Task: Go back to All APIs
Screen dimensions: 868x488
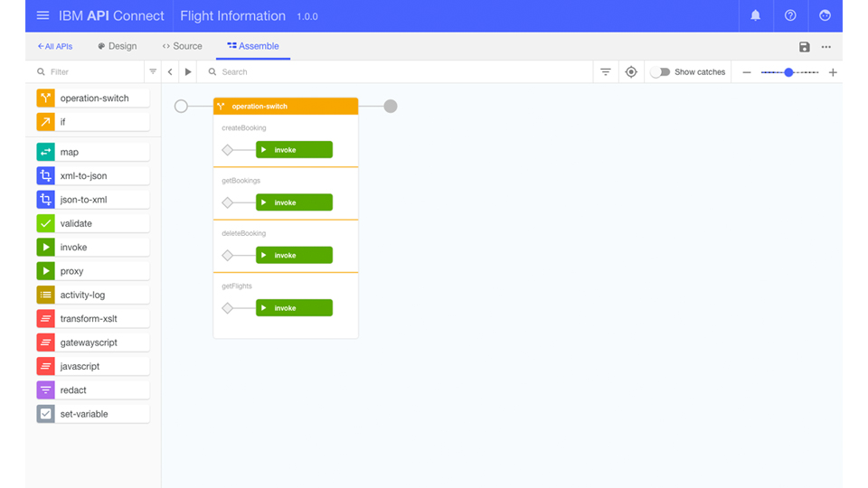Action: [54, 46]
